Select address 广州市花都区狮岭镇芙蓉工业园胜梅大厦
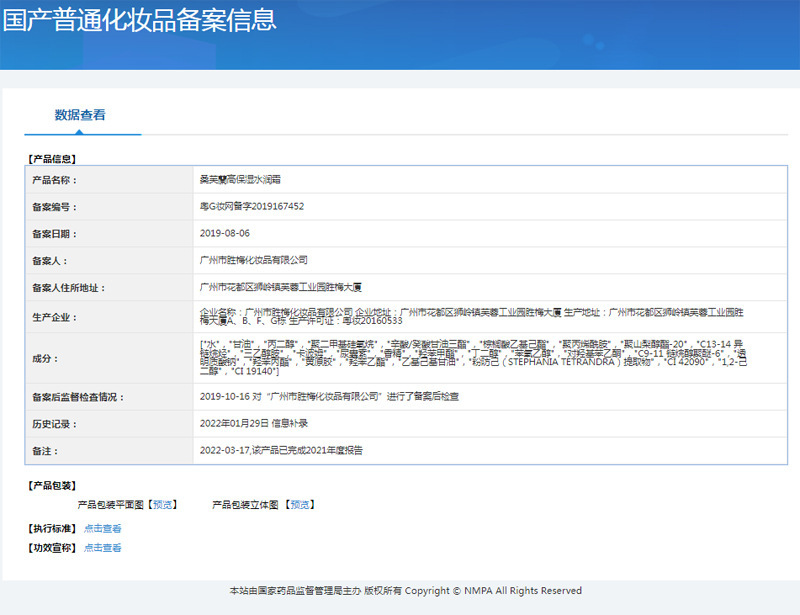The height and width of the screenshot is (615, 800). coord(281,287)
